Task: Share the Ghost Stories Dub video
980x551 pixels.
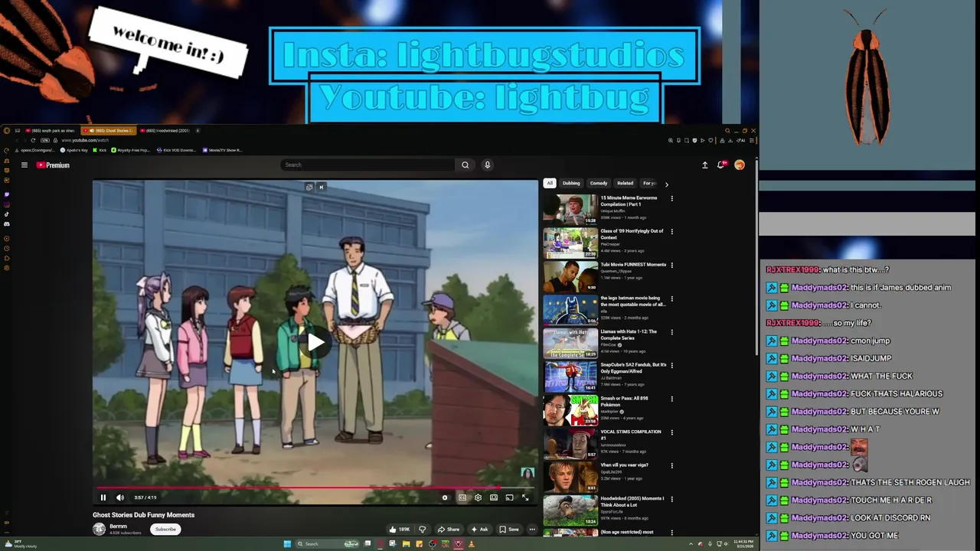Action: (x=449, y=529)
